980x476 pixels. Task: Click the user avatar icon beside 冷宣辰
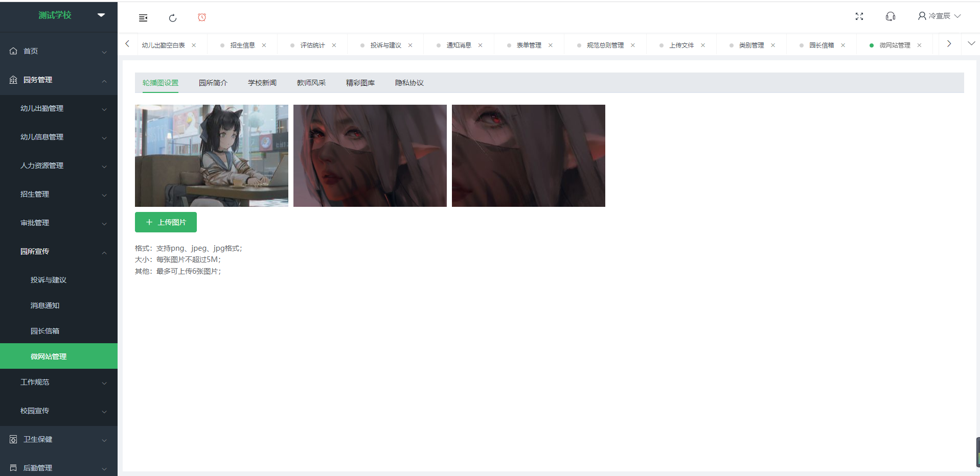(x=922, y=16)
